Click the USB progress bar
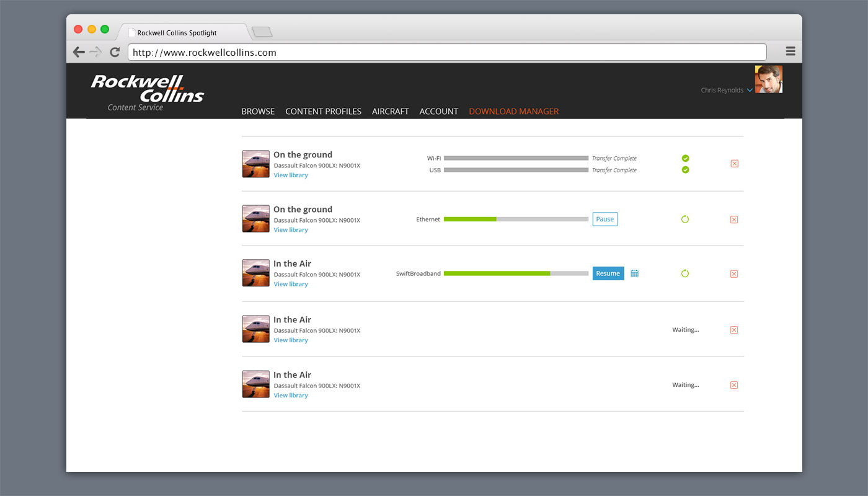Image resolution: width=868 pixels, height=496 pixels. pyautogui.click(x=516, y=170)
